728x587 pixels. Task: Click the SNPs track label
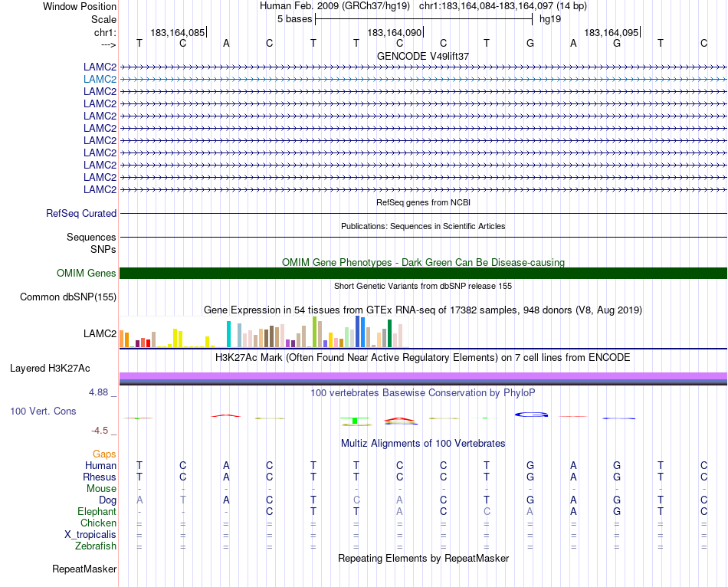(x=103, y=249)
